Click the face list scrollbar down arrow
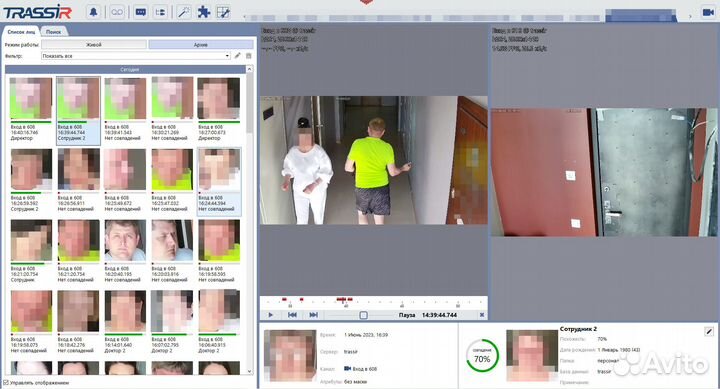 pyautogui.click(x=249, y=371)
